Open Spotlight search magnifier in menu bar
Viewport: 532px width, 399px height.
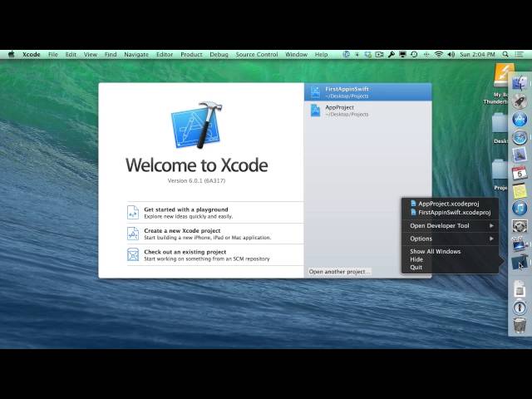pos(505,54)
